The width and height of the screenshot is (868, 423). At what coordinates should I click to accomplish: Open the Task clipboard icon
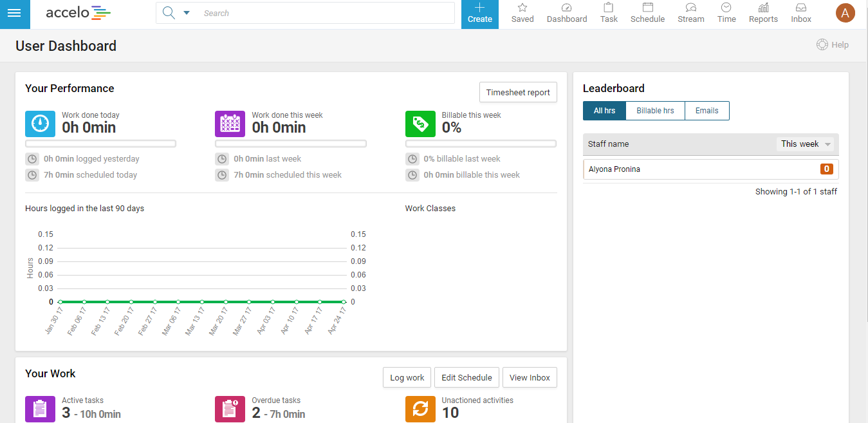coord(609,8)
